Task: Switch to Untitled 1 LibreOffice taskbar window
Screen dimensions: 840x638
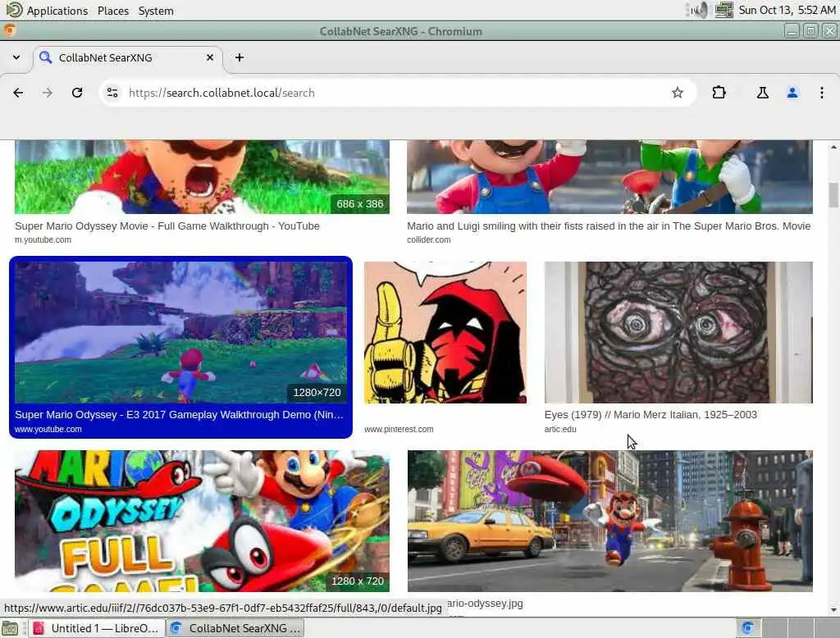Action: [x=97, y=628]
